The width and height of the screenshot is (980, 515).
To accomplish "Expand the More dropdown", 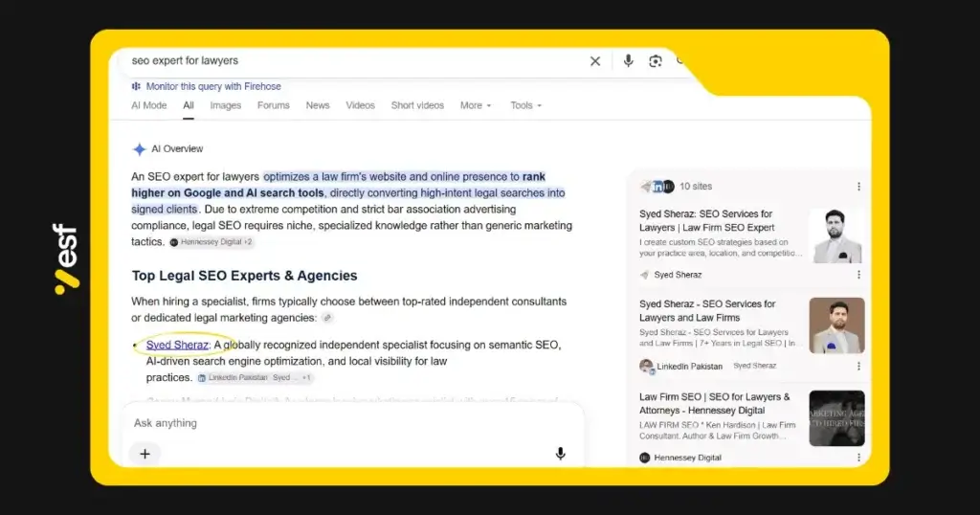I will [x=476, y=105].
